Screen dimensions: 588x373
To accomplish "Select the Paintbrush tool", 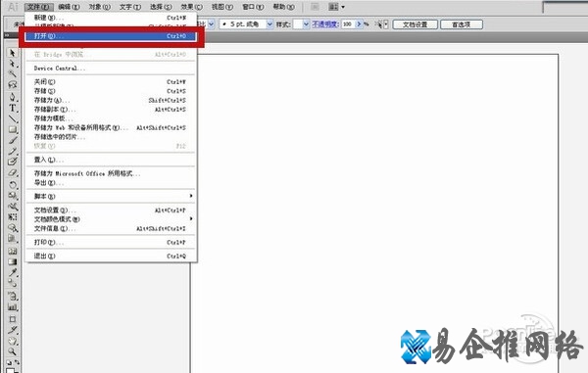I will [13, 140].
